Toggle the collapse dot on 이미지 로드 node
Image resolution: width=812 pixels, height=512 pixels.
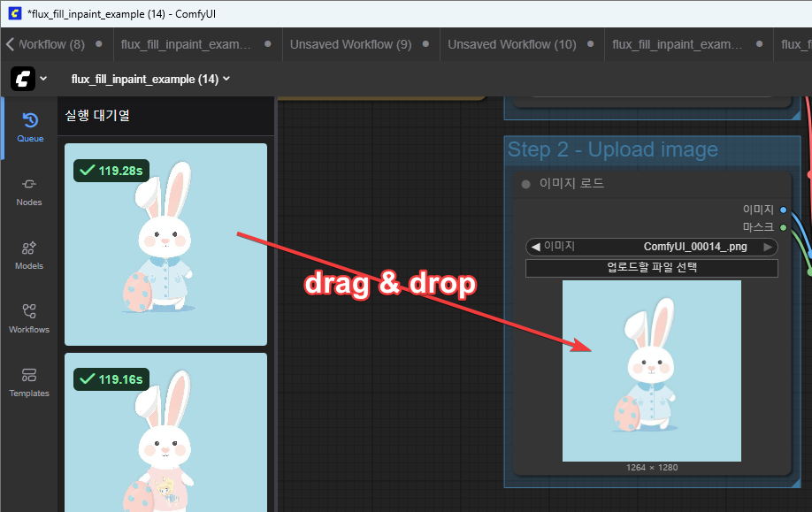pyautogui.click(x=525, y=184)
